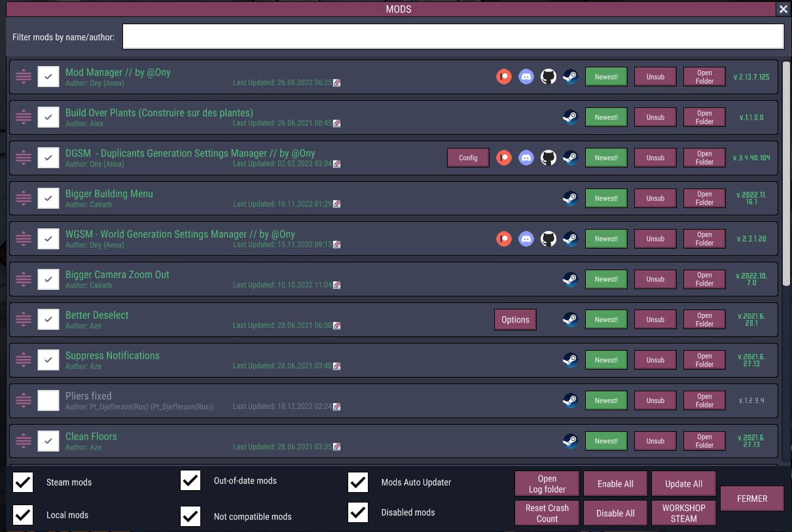
Task: Click edit icon next to Better Deselect date
Action: tap(337, 325)
